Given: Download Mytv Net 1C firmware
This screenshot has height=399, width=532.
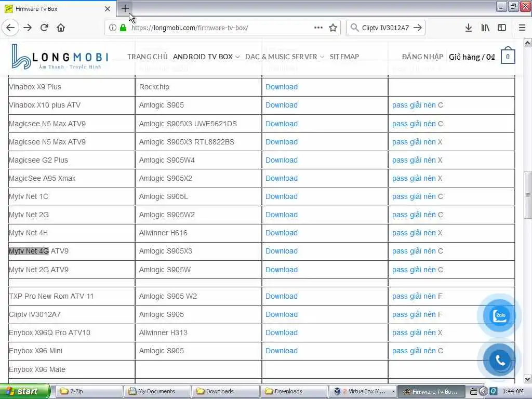Looking at the screenshot, I should pos(282,196).
